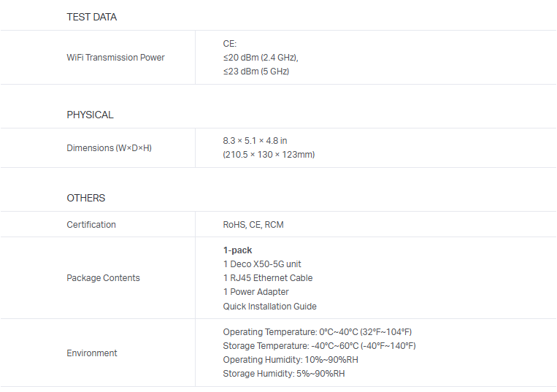Select the Operating Temperature line

[317, 331]
